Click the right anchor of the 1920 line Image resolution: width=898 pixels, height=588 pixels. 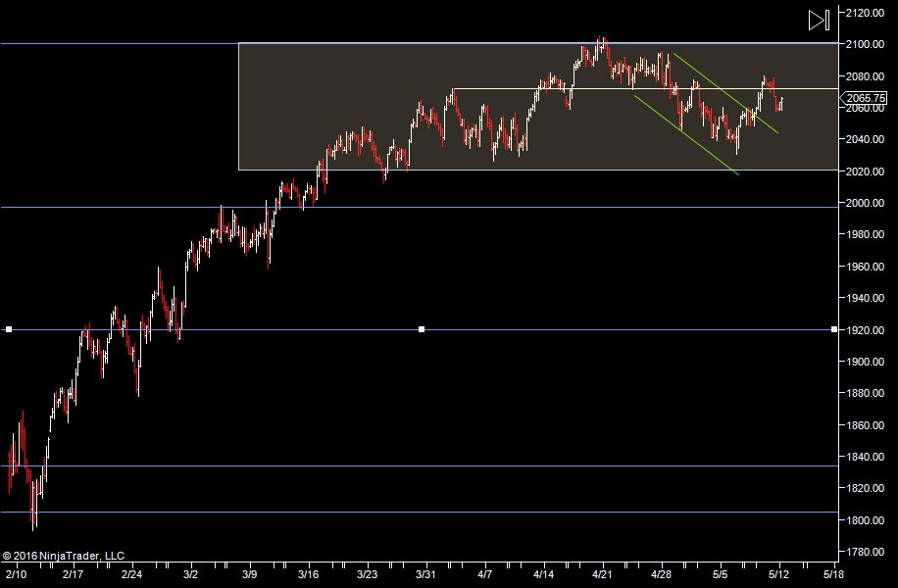833,329
